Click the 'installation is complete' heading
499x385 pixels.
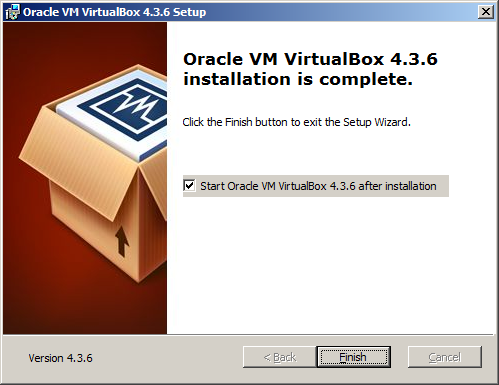[x=298, y=79]
